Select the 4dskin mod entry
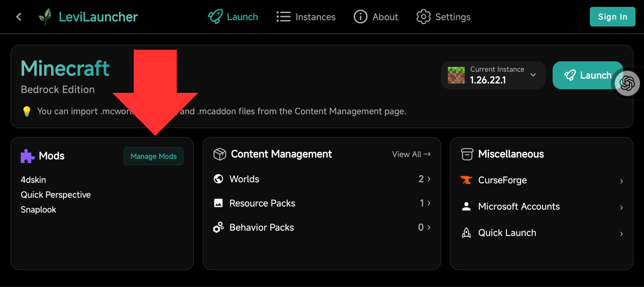This screenshot has width=644, height=287. [x=33, y=180]
